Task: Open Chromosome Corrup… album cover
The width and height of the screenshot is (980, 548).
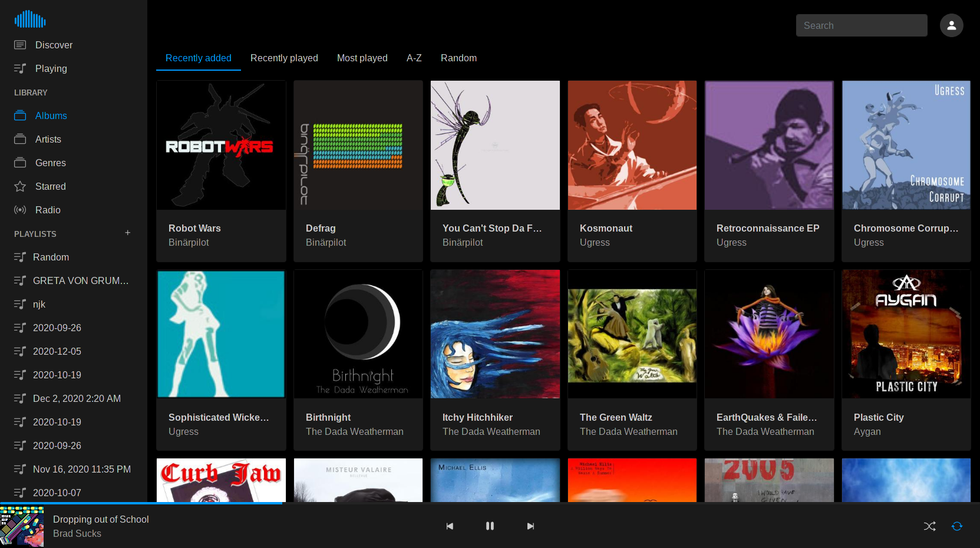Action: click(x=906, y=145)
